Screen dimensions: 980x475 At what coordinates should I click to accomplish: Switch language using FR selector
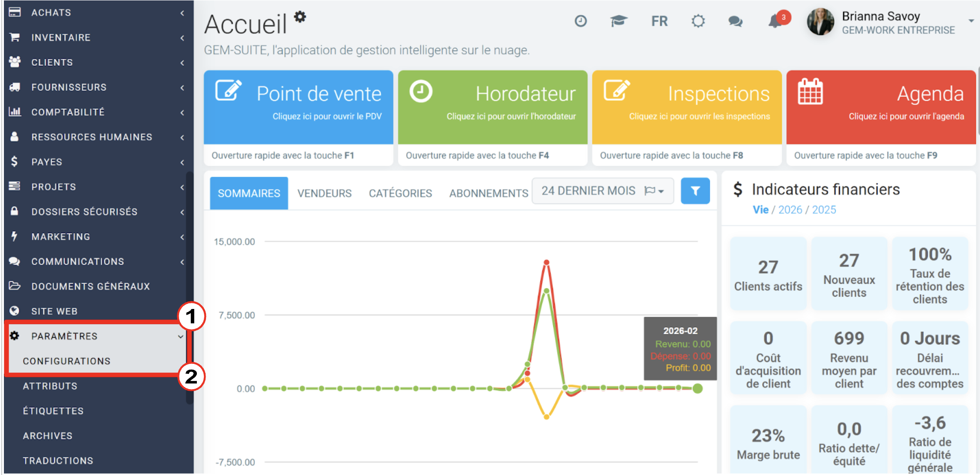click(x=659, y=21)
